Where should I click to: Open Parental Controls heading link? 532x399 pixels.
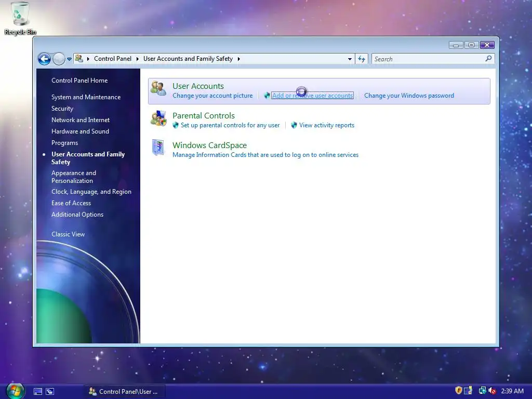point(204,116)
